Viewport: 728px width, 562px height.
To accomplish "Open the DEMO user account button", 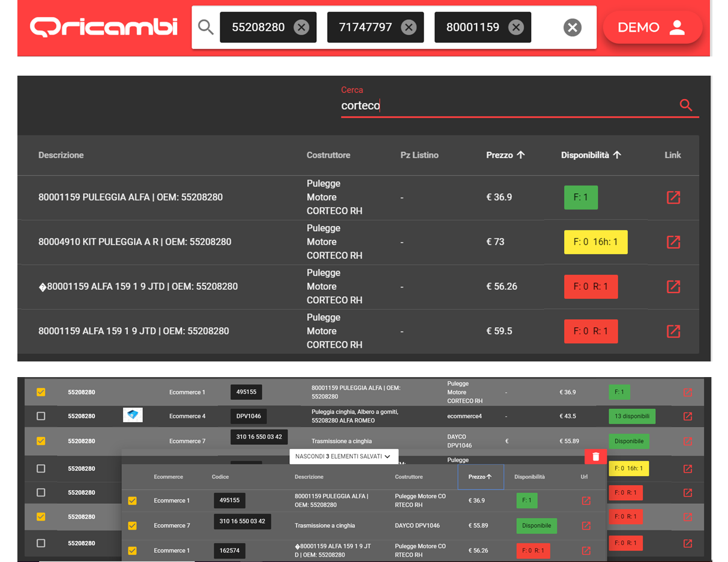I will (652, 27).
